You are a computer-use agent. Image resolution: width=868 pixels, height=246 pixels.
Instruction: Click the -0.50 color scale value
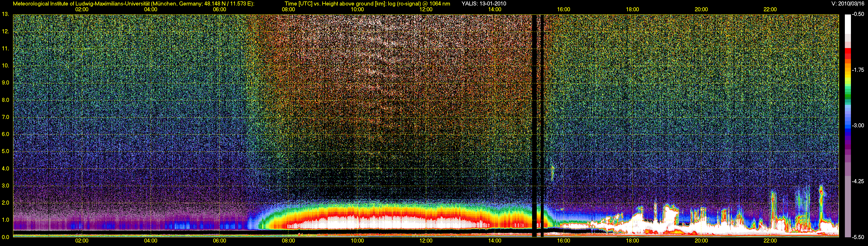click(858, 14)
